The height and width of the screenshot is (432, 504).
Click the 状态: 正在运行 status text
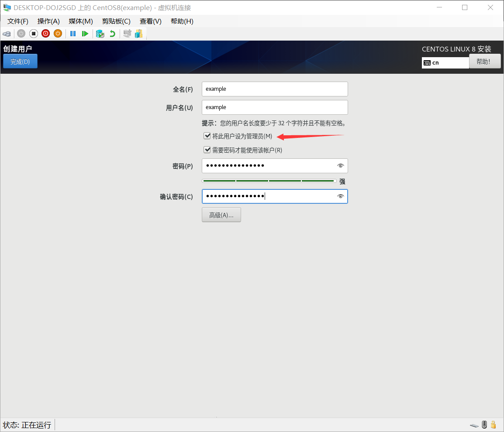click(x=27, y=425)
